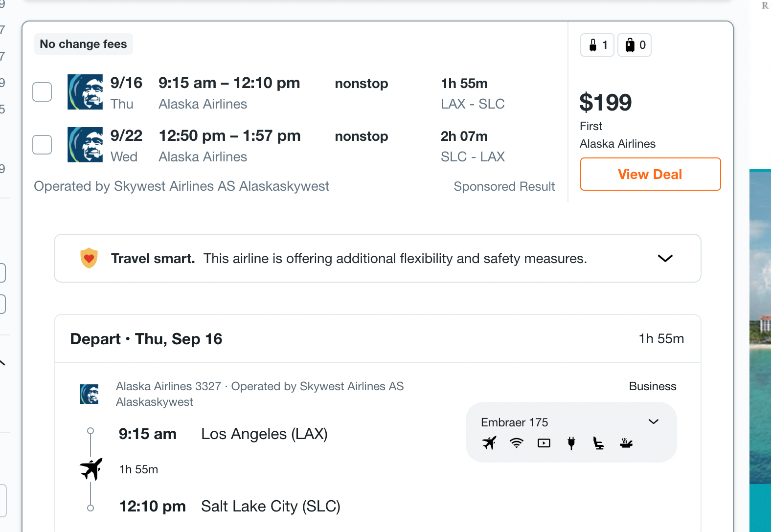
Task: Expand the Travel smart details chevron
Action: tap(665, 258)
